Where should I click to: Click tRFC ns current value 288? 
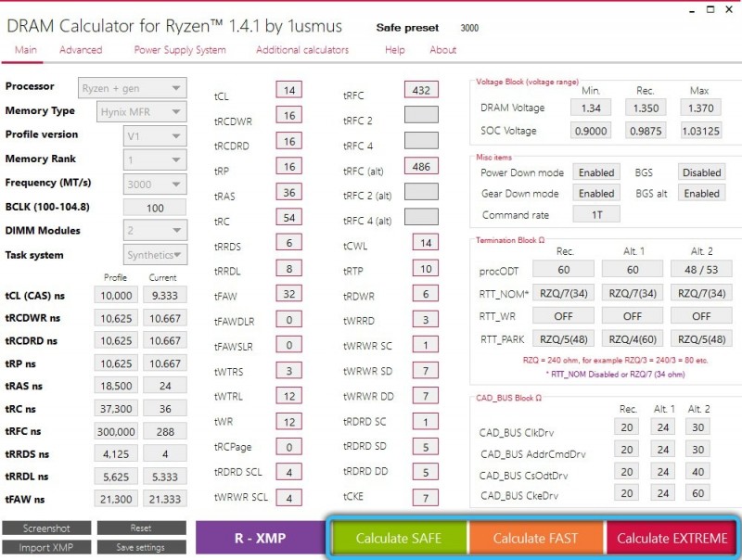165,431
